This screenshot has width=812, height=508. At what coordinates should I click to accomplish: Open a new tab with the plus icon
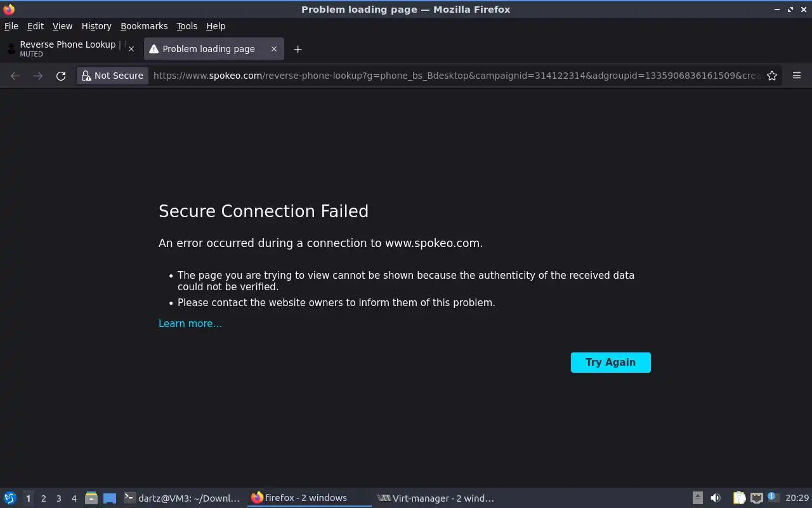point(298,49)
